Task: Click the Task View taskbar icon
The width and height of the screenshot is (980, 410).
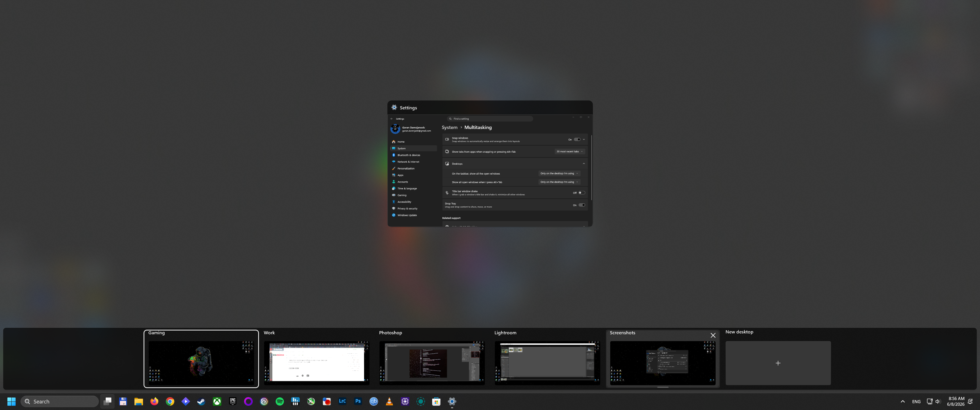Action: [108, 401]
